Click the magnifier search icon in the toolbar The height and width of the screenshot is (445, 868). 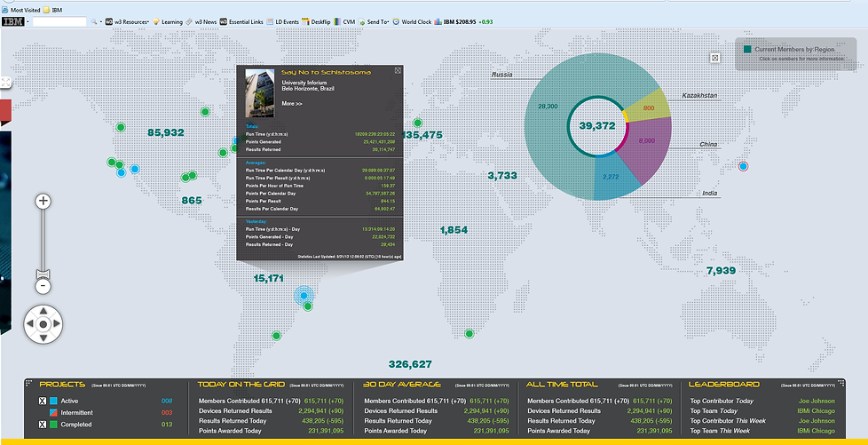coord(94,21)
